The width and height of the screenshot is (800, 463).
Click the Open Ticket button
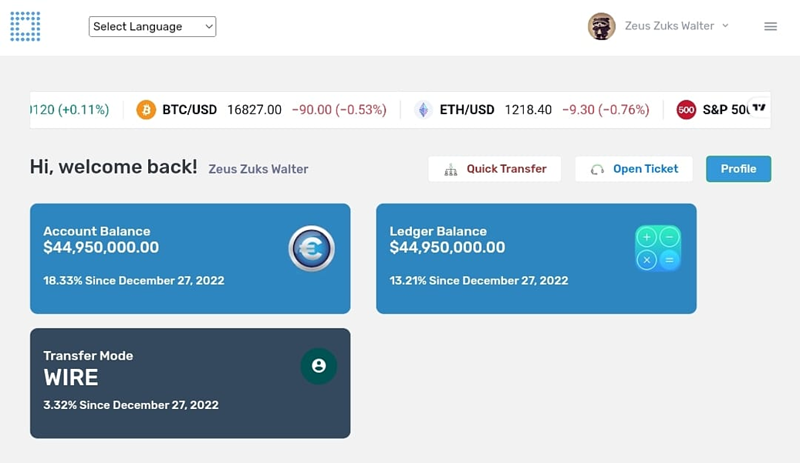point(634,169)
